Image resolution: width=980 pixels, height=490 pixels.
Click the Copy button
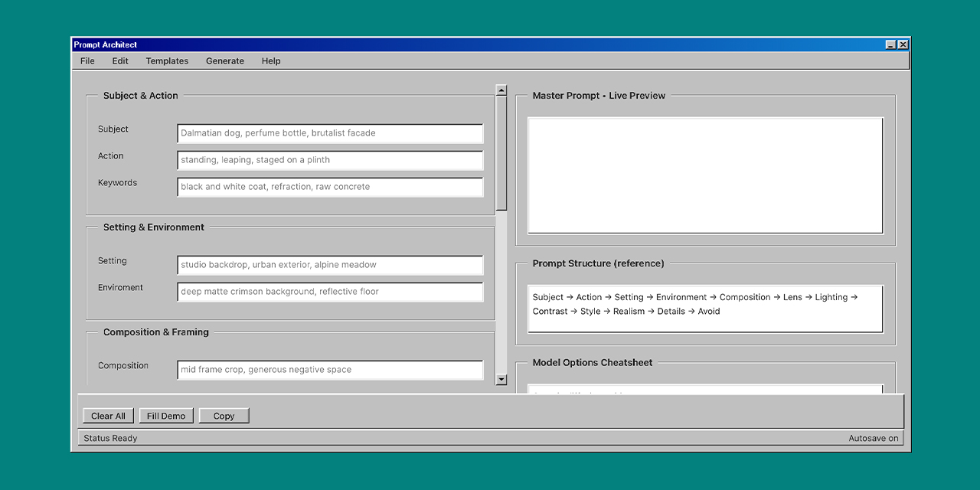pyautogui.click(x=224, y=416)
